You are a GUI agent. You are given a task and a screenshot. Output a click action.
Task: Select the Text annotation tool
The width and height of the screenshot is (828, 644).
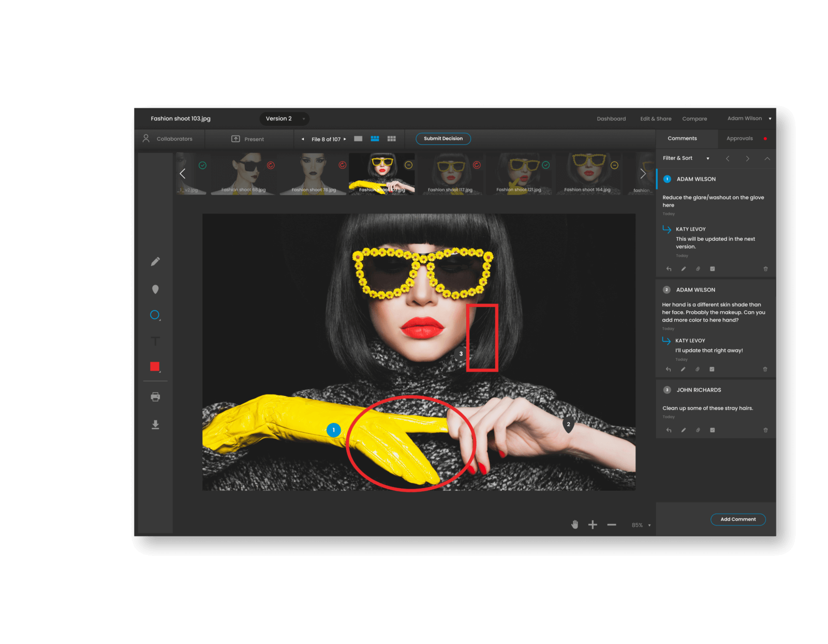(155, 341)
